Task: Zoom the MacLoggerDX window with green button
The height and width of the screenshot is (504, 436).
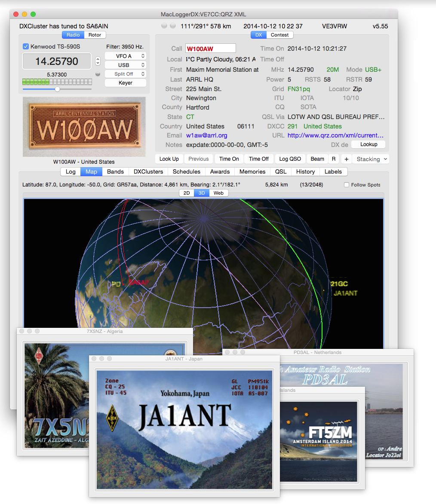Action: (x=33, y=14)
